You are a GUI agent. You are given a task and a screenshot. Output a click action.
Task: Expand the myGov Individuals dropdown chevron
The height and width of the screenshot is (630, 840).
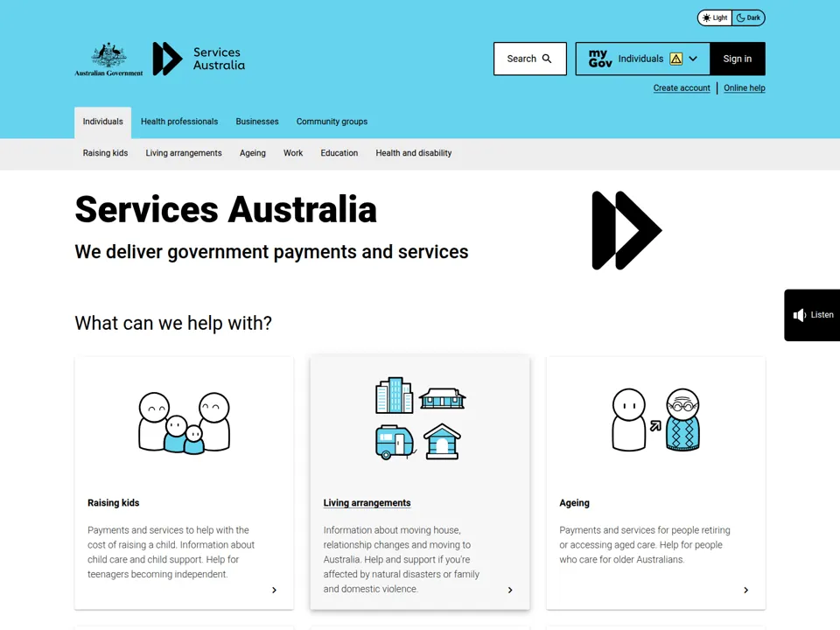click(693, 59)
